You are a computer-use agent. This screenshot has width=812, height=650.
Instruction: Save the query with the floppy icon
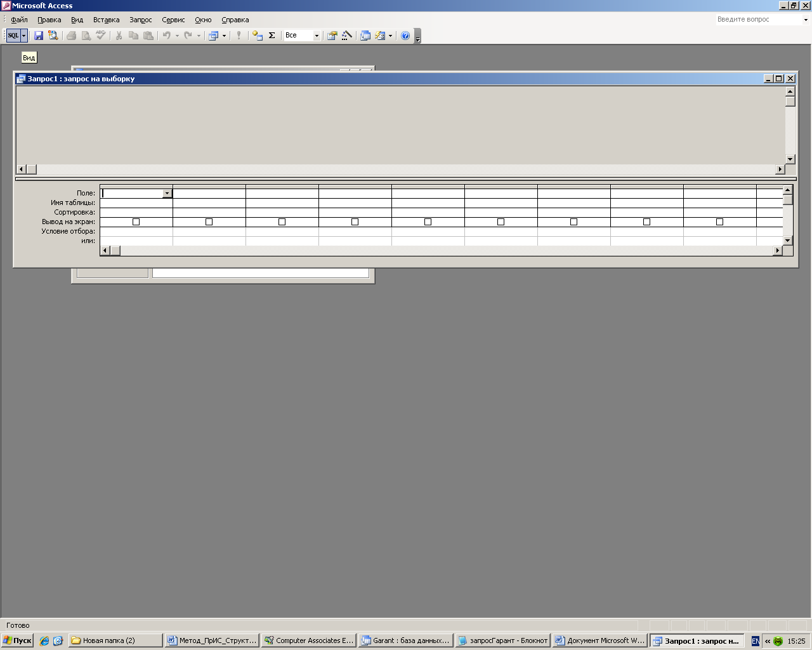(x=39, y=36)
